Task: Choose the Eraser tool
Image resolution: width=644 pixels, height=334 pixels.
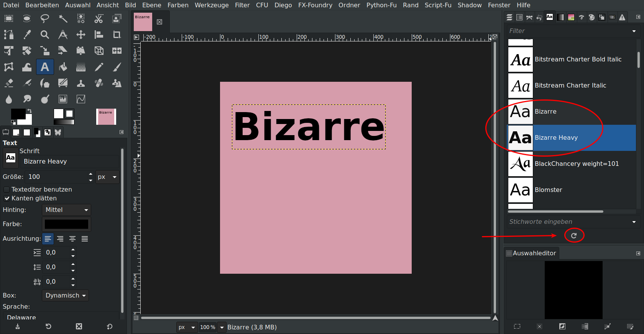Action: [x=8, y=83]
